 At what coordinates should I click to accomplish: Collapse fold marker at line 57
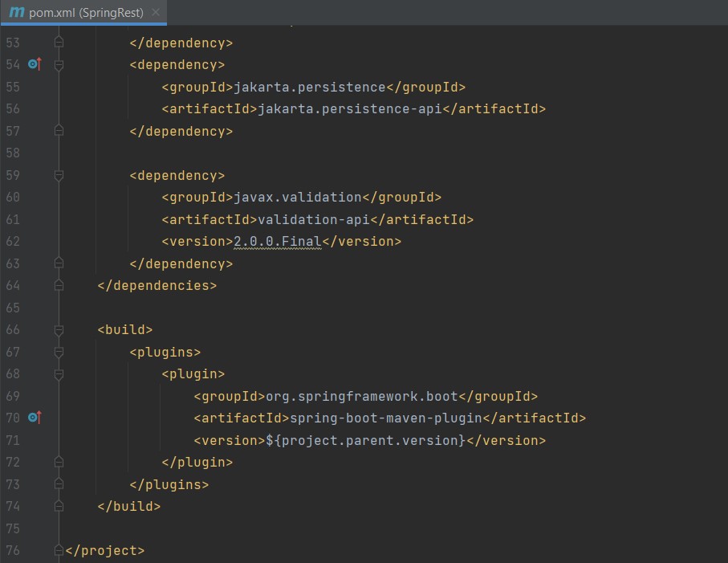[59, 131]
